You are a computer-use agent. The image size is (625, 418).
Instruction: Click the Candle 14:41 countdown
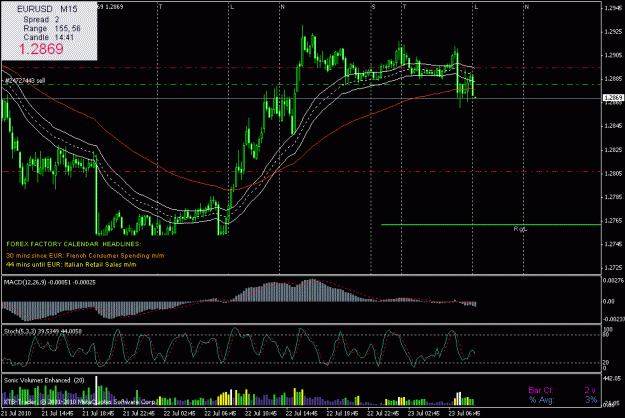pos(49,37)
